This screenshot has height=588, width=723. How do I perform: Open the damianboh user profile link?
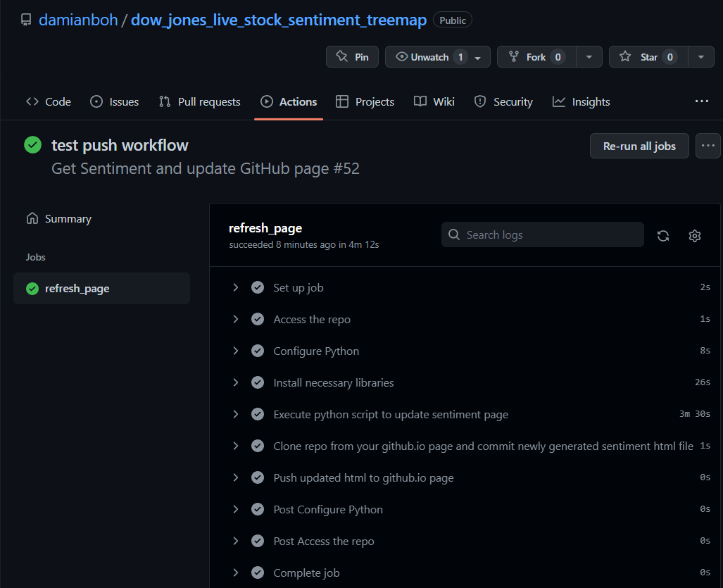[x=78, y=20]
